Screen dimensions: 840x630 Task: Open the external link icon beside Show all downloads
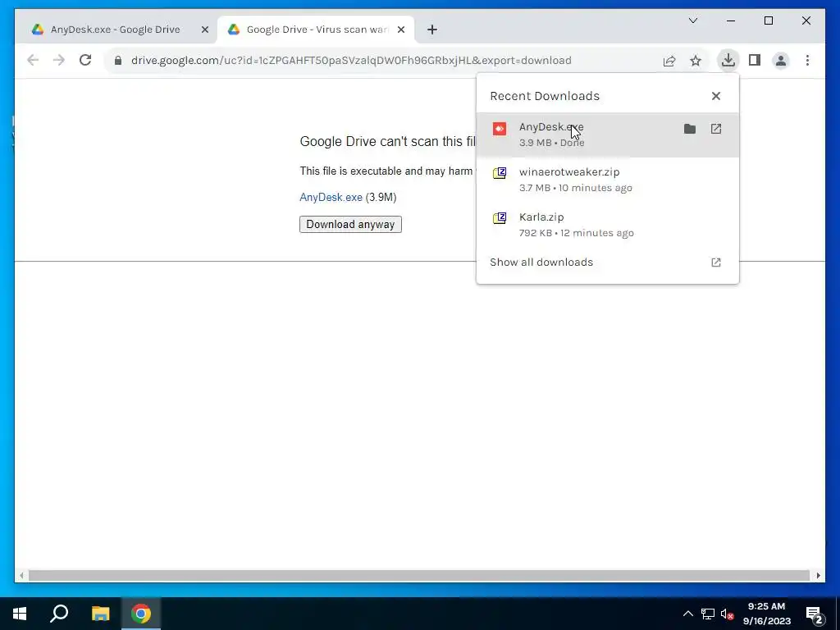(716, 262)
